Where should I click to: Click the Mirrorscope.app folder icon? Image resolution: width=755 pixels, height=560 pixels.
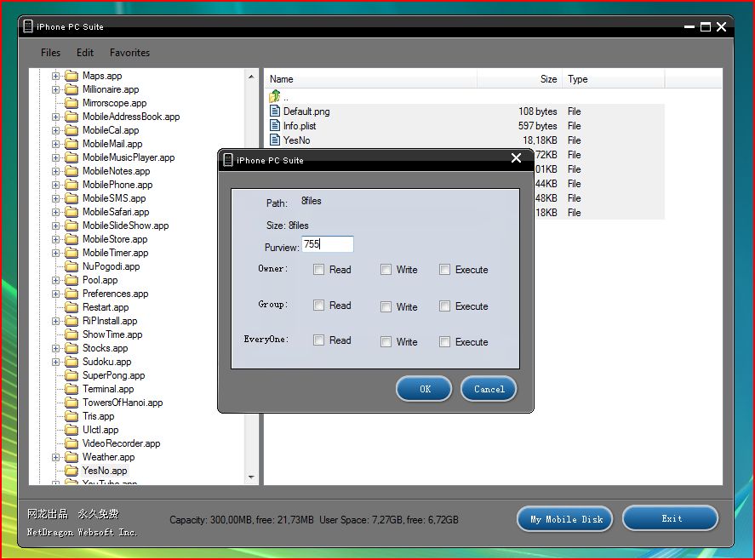click(x=71, y=103)
